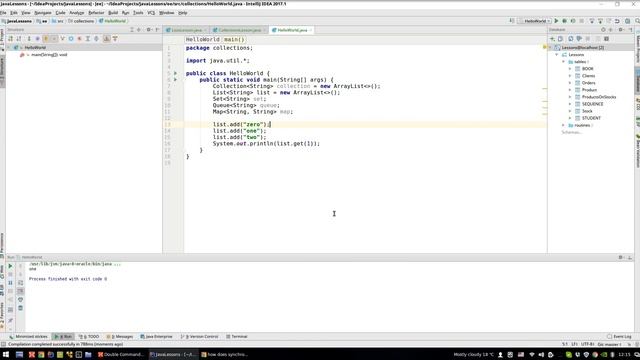Image resolution: width=640 pixels, height=360 pixels.
Task: Collapse the HelloWorld node in the Structure tree
Action: coord(9,48)
